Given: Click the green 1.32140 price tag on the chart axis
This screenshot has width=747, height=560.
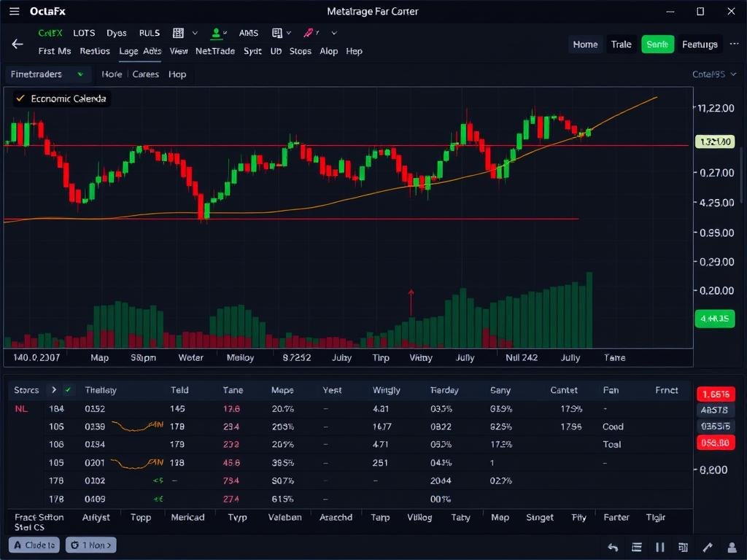Looking at the screenshot, I should pyautogui.click(x=716, y=143).
